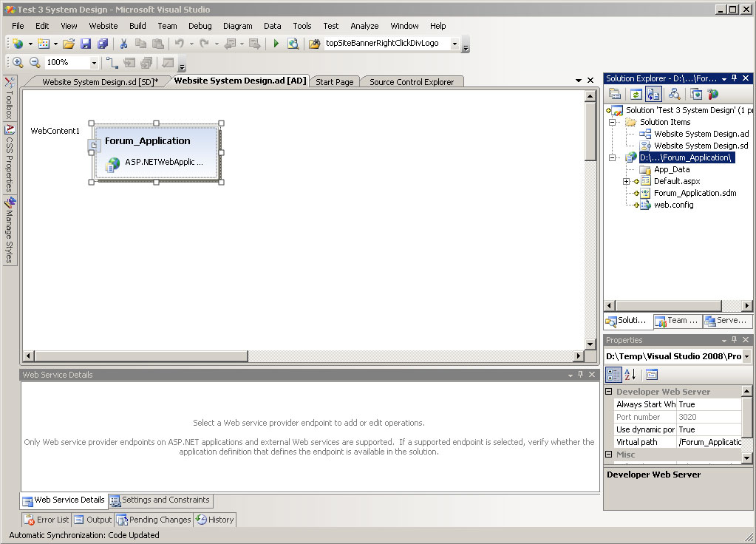
Task: Click the Property Pages icon in Properties panel
Action: point(651,374)
